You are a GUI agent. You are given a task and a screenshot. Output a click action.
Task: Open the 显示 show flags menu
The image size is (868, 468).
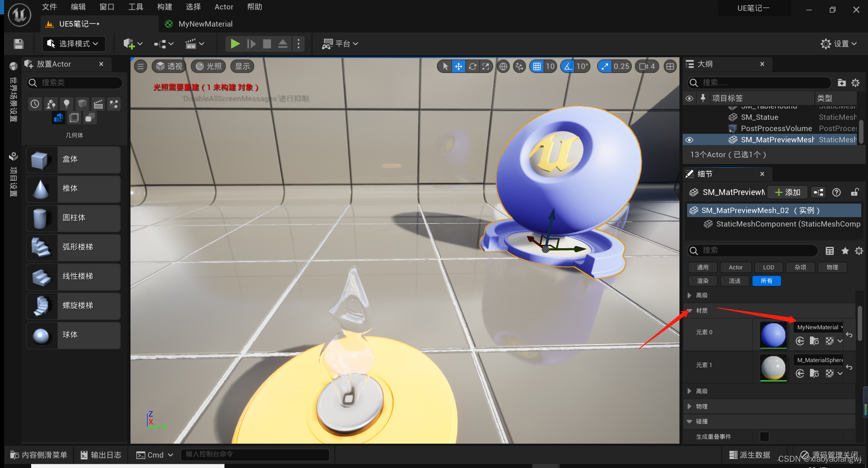[243, 66]
